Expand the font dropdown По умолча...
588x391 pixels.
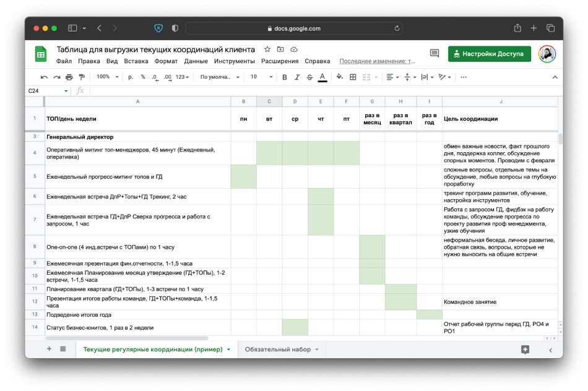coord(220,77)
